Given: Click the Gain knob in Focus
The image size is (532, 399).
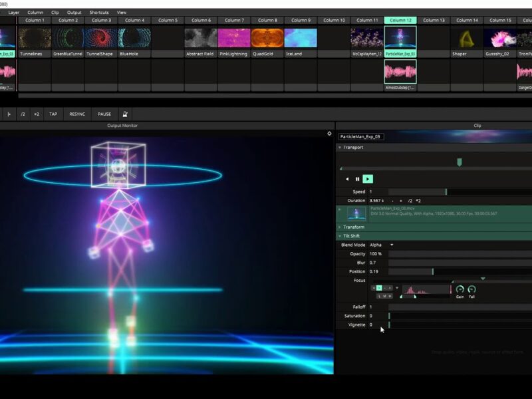Looking at the screenshot, I should (x=460, y=289).
